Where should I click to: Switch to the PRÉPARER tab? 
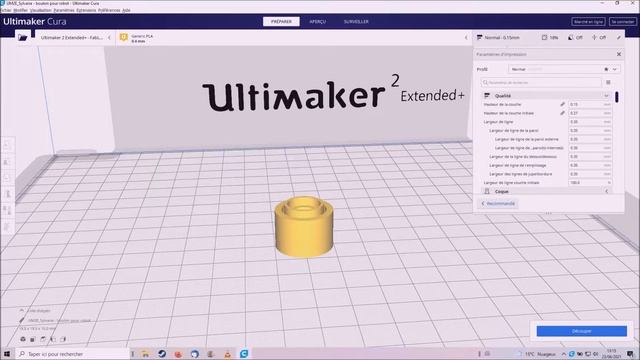pos(281,22)
